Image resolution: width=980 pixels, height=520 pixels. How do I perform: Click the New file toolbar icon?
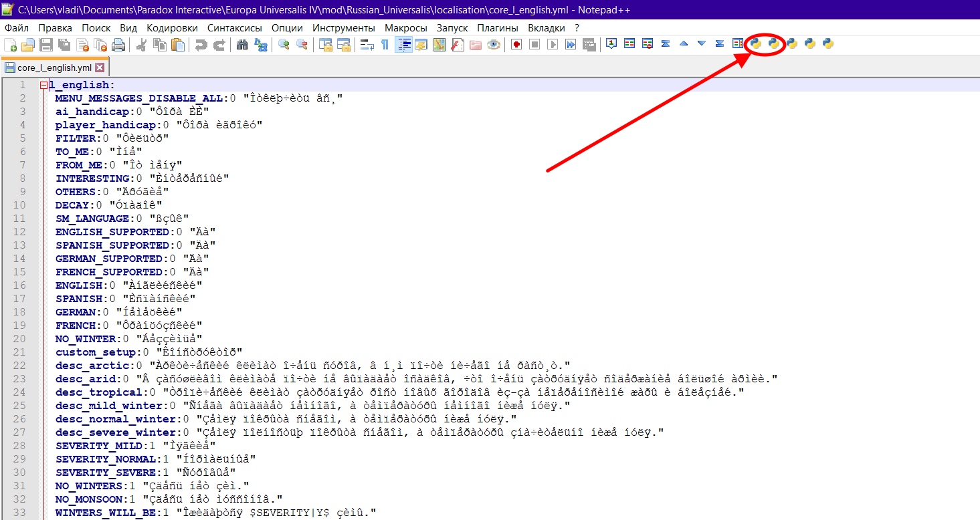tap(10, 45)
